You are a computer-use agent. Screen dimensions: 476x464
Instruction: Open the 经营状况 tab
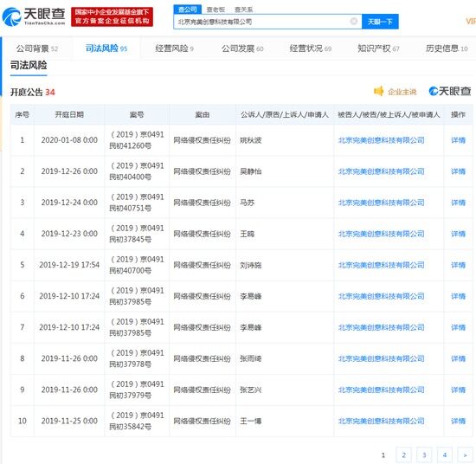[x=310, y=48]
